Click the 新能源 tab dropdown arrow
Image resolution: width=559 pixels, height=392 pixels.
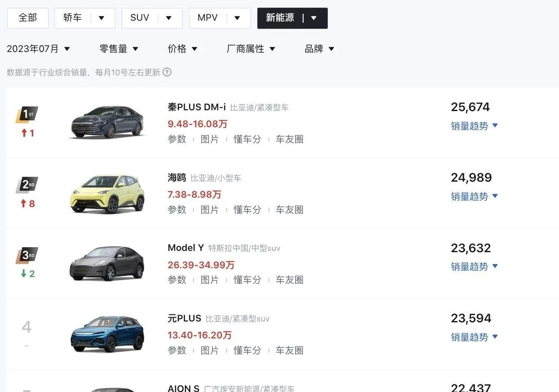coord(314,18)
